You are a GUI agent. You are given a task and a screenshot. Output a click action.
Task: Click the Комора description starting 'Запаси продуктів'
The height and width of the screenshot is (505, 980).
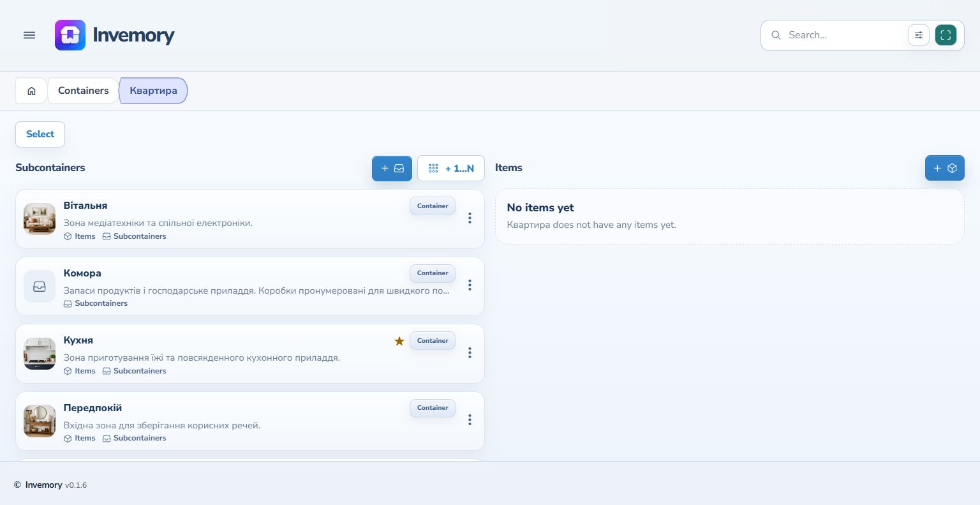point(256,290)
